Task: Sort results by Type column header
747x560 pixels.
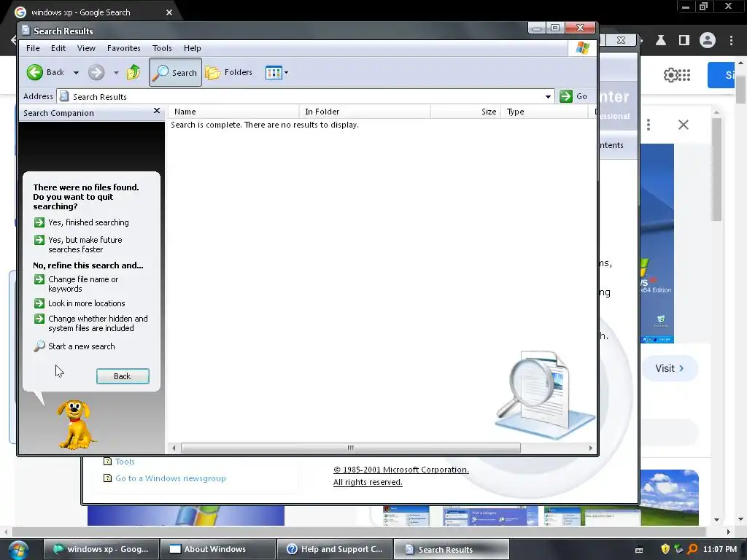Action: coord(544,112)
